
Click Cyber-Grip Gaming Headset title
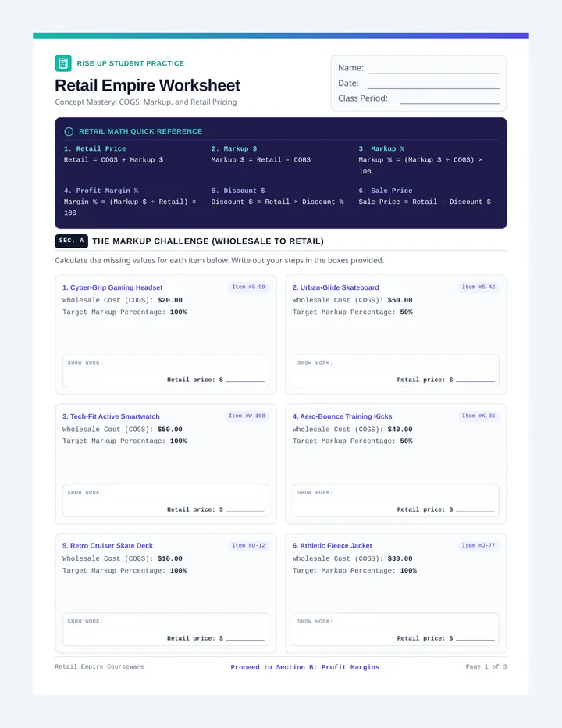pyautogui.click(x=112, y=287)
